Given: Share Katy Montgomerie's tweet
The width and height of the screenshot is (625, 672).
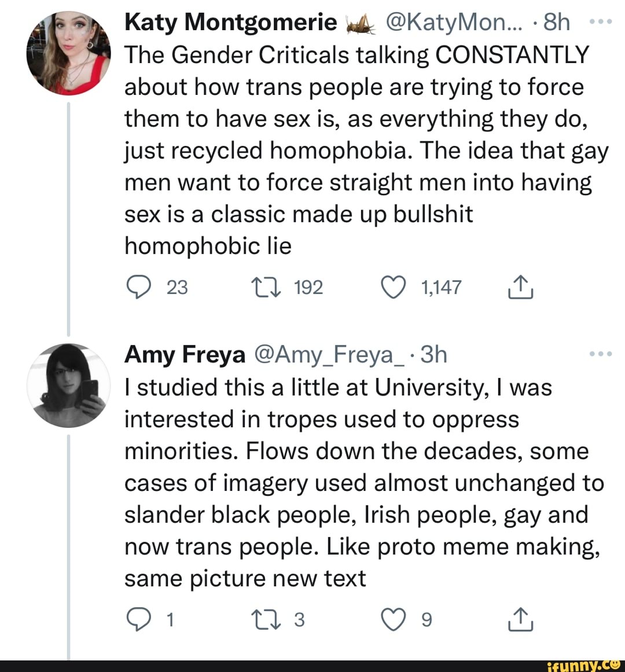Looking at the screenshot, I should [x=520, y=288].
